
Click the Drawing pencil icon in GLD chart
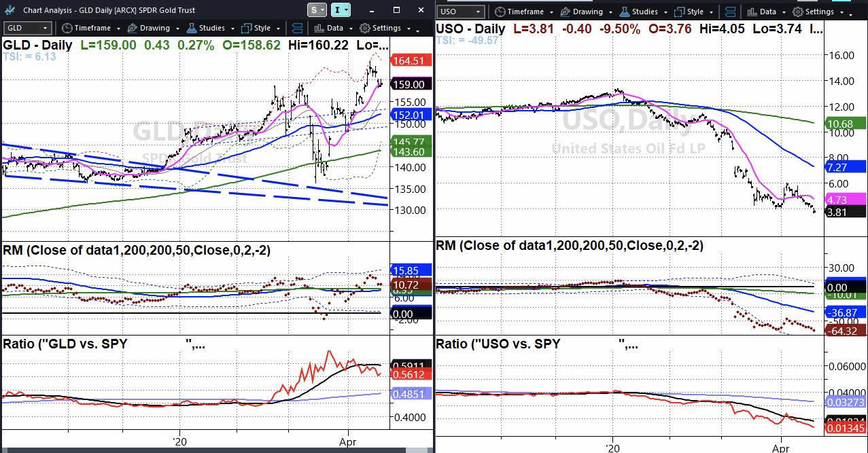[x=132, y=28]
